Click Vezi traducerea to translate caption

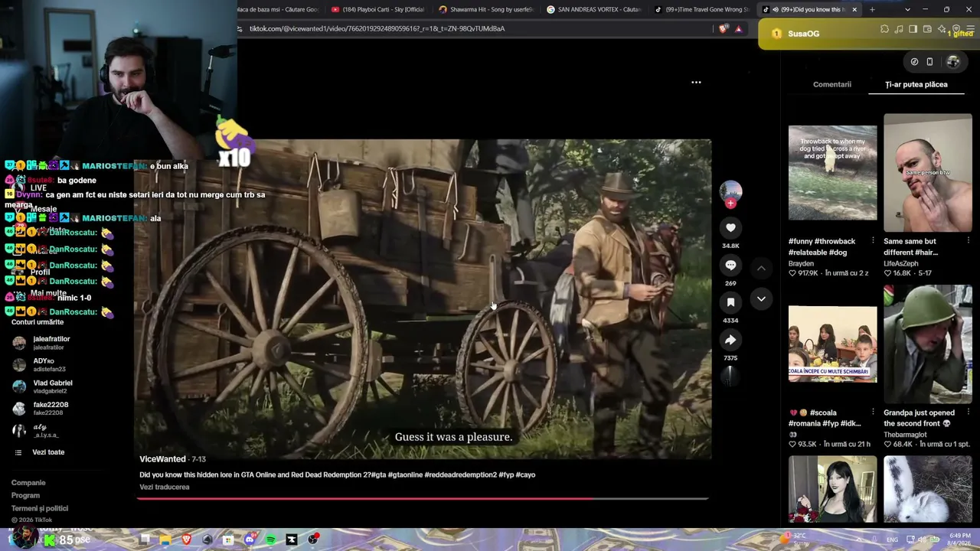pyautogui.click(x=164, y=487)
